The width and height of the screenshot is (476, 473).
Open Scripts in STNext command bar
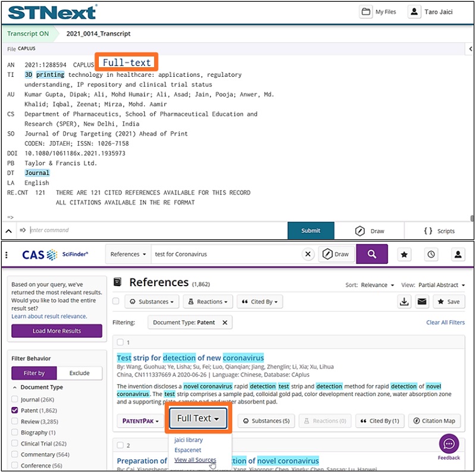coord(439,231)
